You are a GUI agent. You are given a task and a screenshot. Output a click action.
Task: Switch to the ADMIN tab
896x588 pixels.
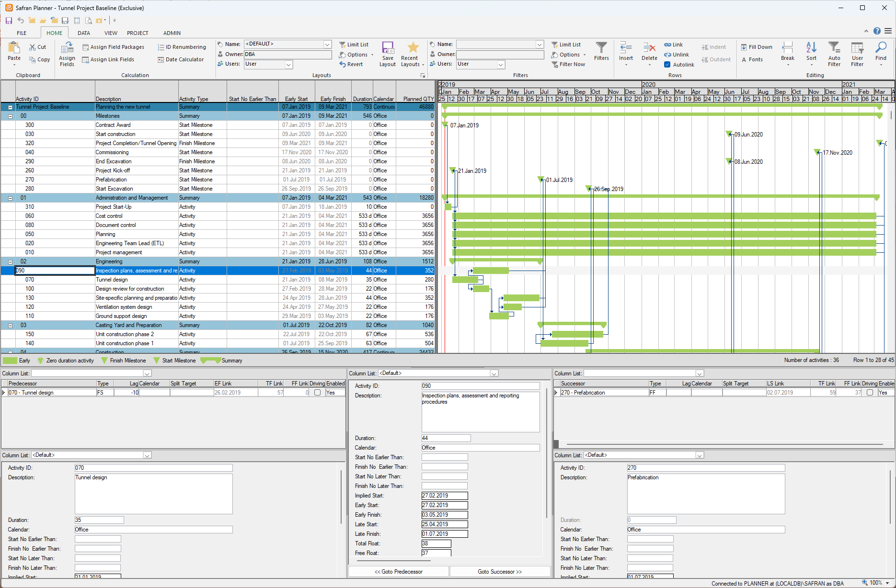[172, 33]
